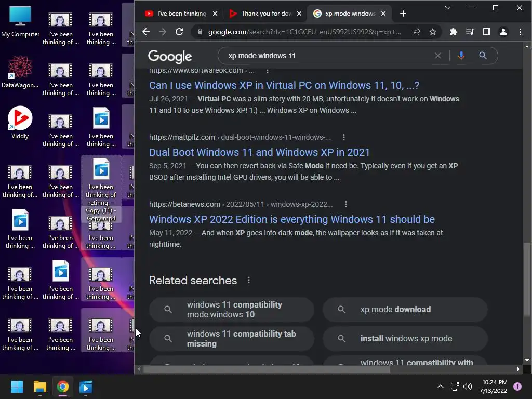The image size is (532, 399).
Task: Open the video player app in taskbar
Action: click(x=86, y=387)
